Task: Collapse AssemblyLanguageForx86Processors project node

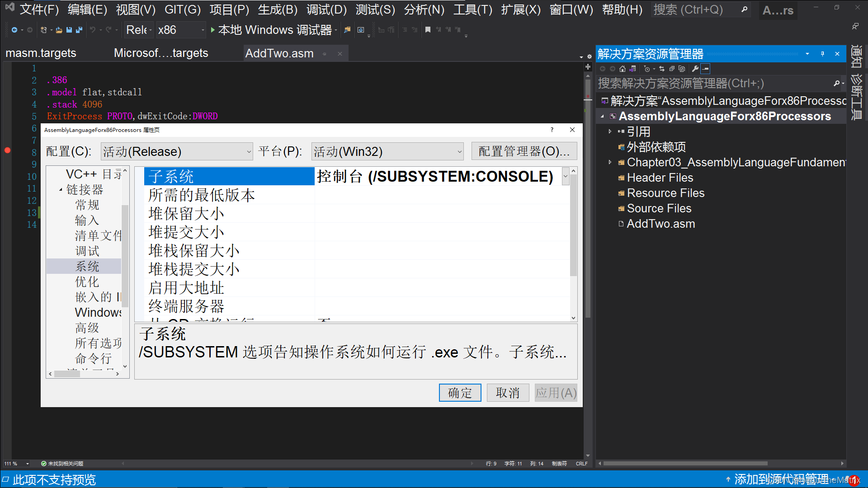Action: point(602,117)
